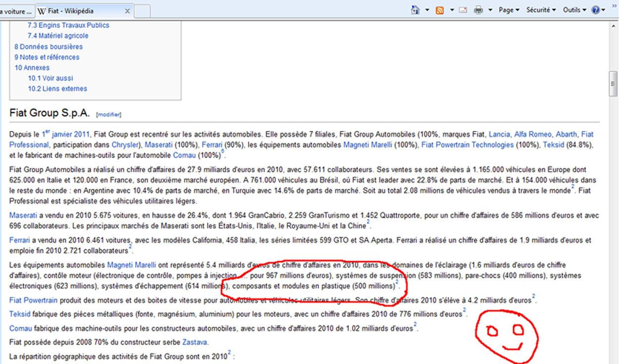Open Fiat Powertrain link before 'produit des moteurs'

click(x=34, y=300)
